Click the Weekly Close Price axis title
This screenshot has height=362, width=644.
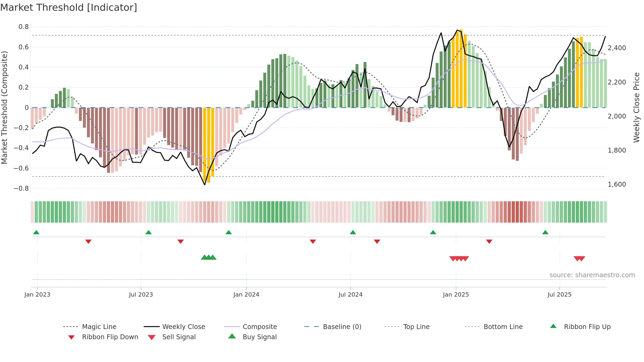(x=636, y=107)
